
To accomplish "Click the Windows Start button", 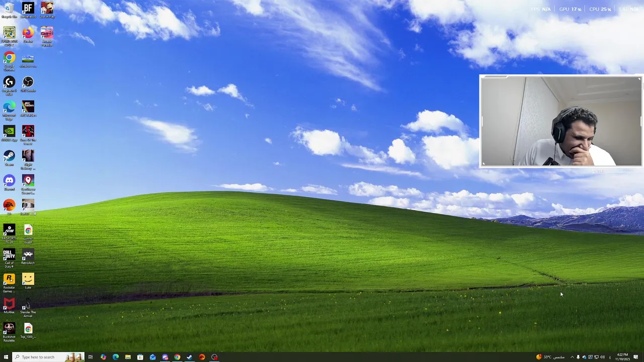I will click(x=6, y=357).
